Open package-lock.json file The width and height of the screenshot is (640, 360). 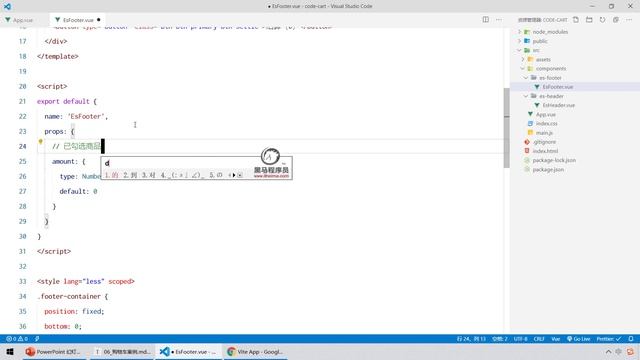(x=554, y=160)
